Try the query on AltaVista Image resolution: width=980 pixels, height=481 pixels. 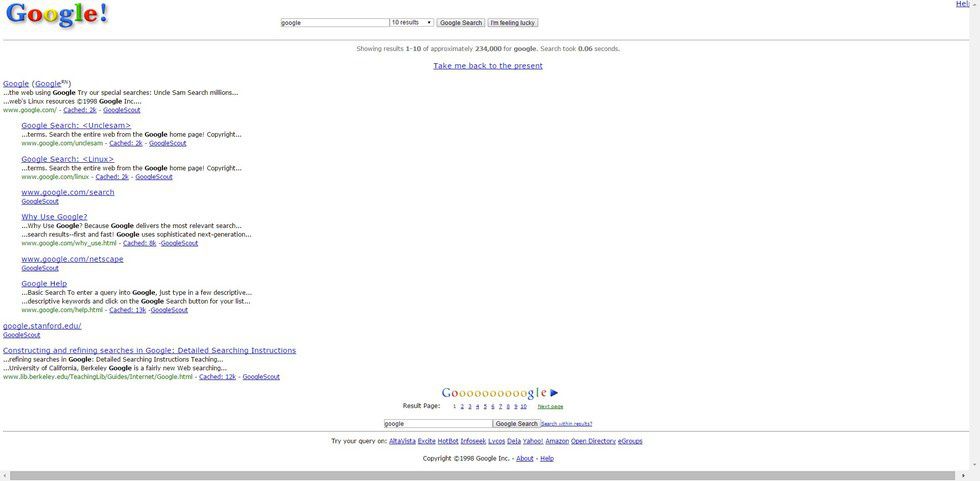pos(402,441)
